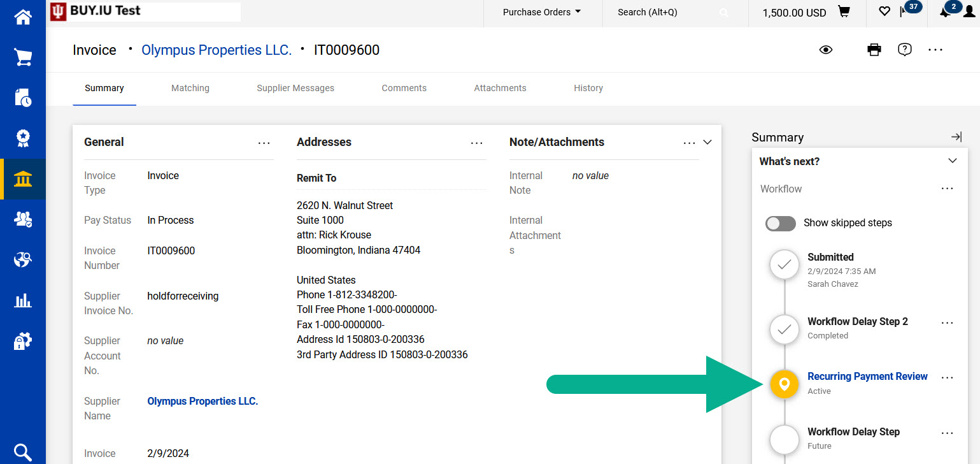Image resolution: width=980 pixels, height=464 pixels.
Task: Select the Summary tab
Action: click(104, 89)
